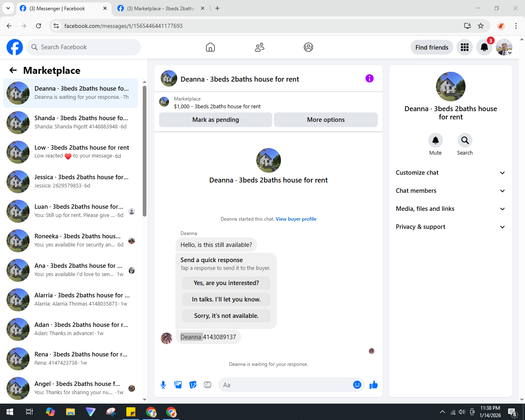Go back using Marketplace back arrow
525x420 pixels.
coord(13,70)
